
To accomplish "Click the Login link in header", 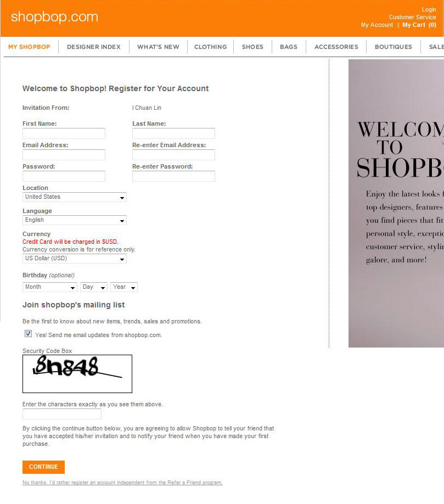I will [429, 10].
